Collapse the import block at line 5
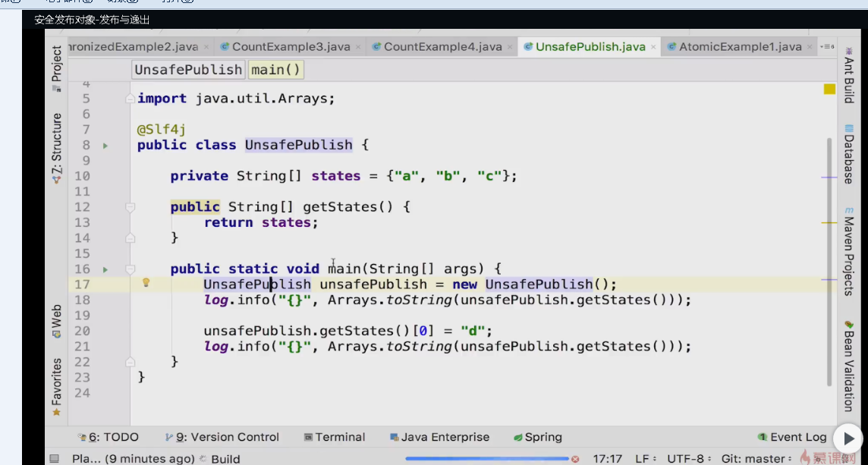This screenshot has height=465, width=868. pos(130,99)
